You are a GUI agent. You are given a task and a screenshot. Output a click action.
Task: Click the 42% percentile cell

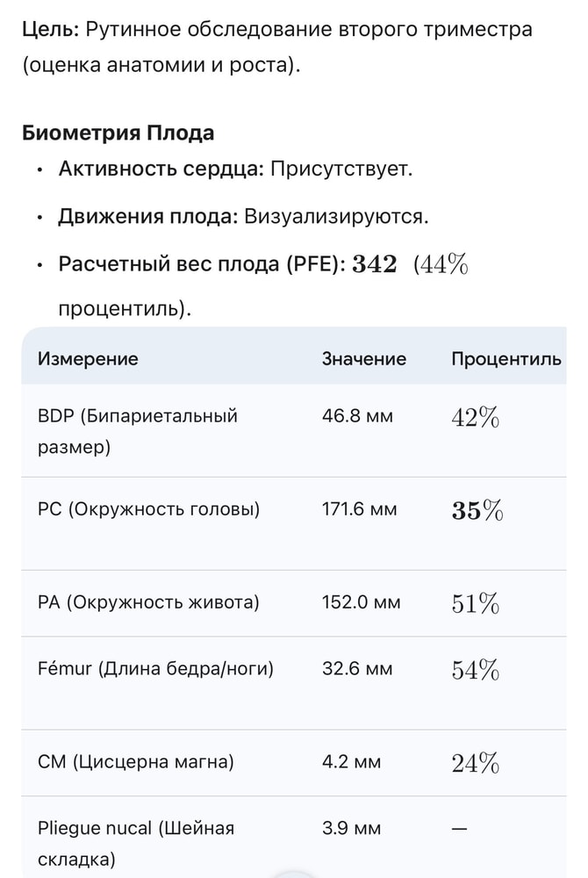click(475, 418)
